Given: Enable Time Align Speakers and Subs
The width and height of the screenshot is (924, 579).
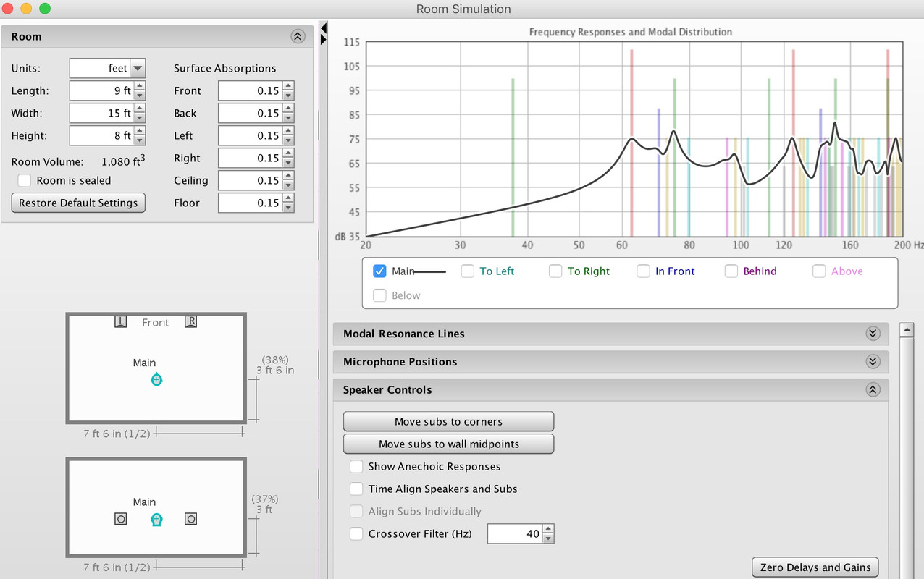Looking at the screenshot, I should point(356,489).
